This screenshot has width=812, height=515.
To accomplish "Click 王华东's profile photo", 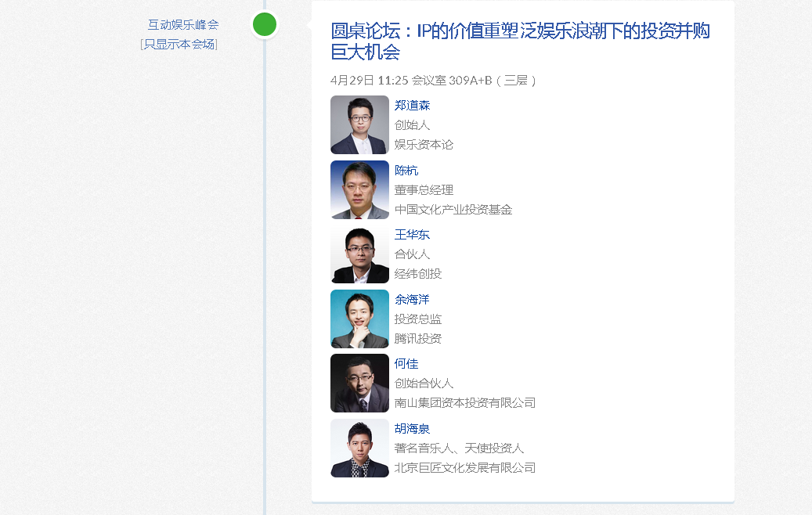I will click(x=359, y=254).
